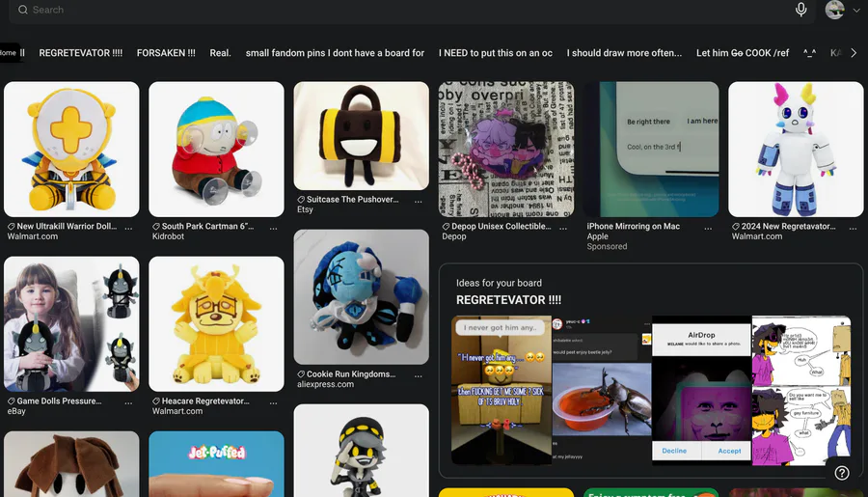Click the microphone voice search icon

click(800, 10)
